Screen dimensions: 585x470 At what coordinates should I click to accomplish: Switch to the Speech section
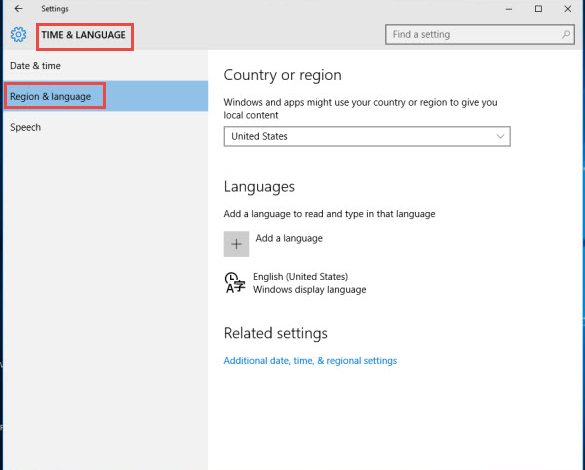click(25, 127)
